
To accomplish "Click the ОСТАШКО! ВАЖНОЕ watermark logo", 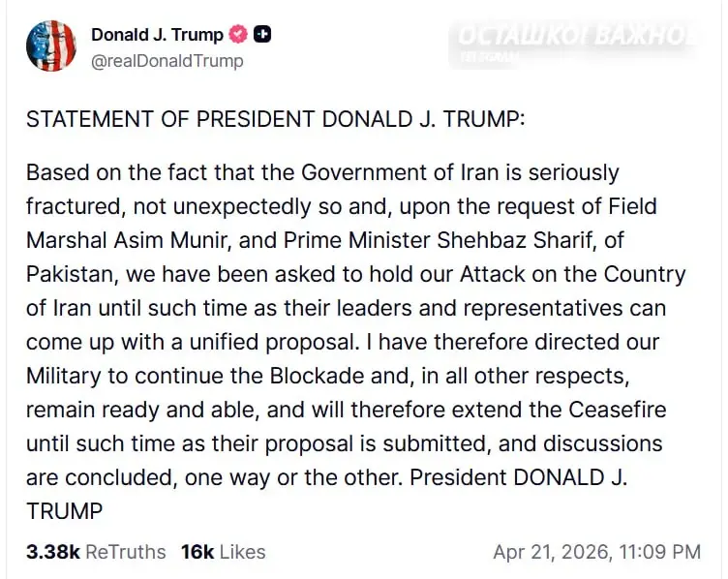I will [x=575, y=37].
